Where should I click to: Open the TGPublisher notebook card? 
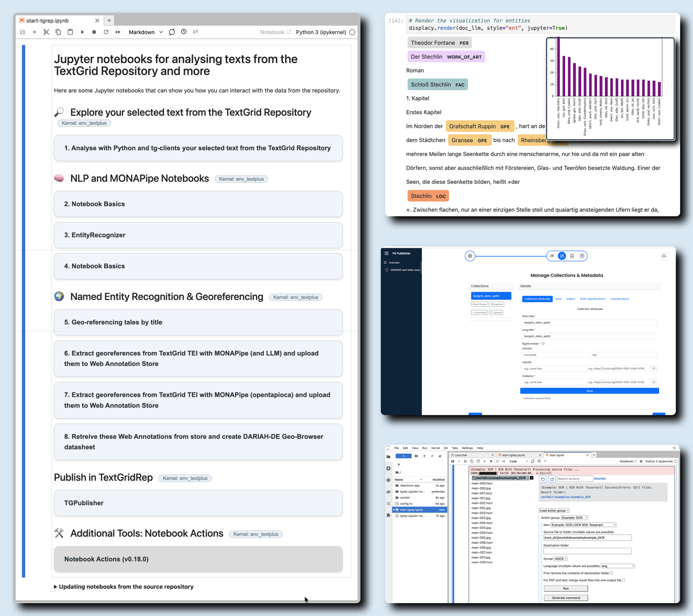[x=198, y=503]
